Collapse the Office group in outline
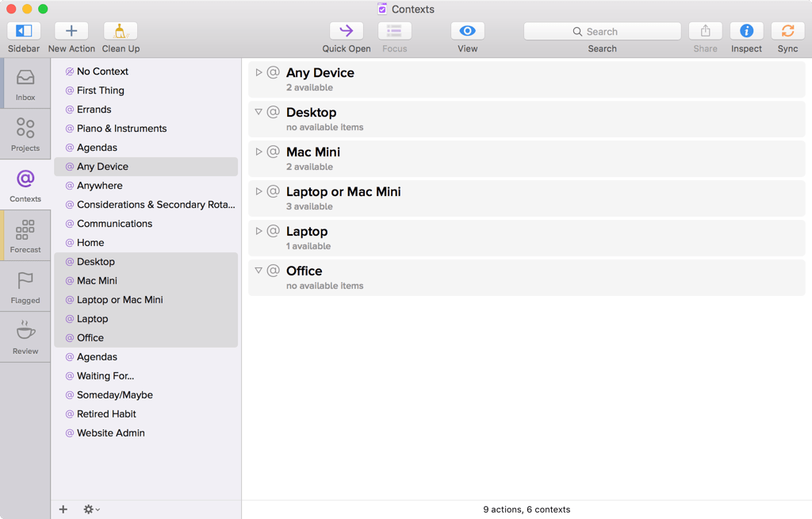This screenshot has width=812, height=519. (x=259, y=271)
